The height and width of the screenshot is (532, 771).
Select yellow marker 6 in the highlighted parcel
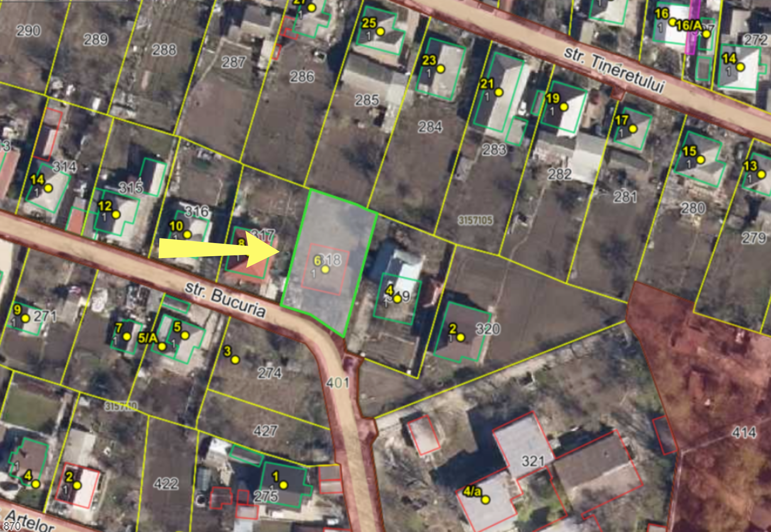[x=325, y=269]
